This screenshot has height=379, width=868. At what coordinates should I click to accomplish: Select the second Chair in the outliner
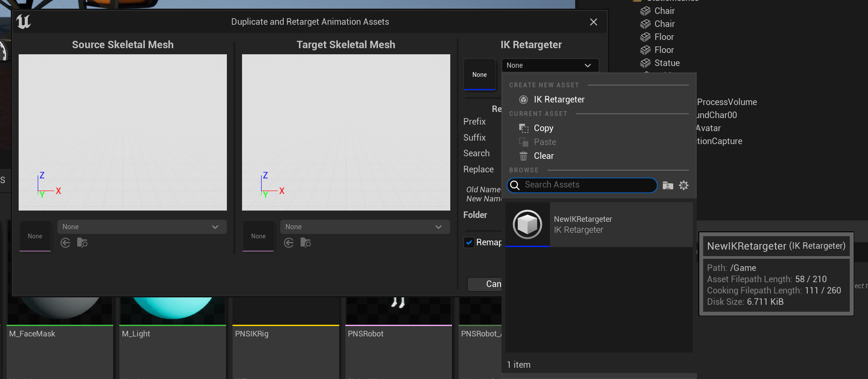pos(665,24)
